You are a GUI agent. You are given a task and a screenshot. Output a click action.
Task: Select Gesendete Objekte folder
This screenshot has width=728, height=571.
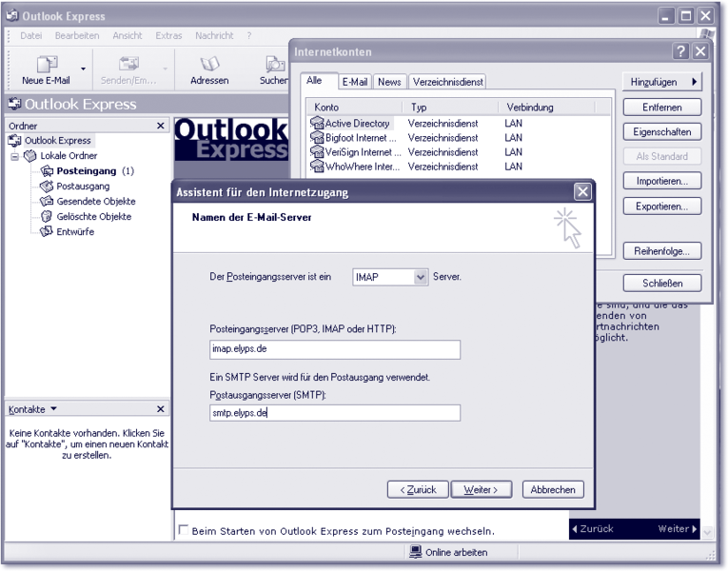(x=95, y=202)
